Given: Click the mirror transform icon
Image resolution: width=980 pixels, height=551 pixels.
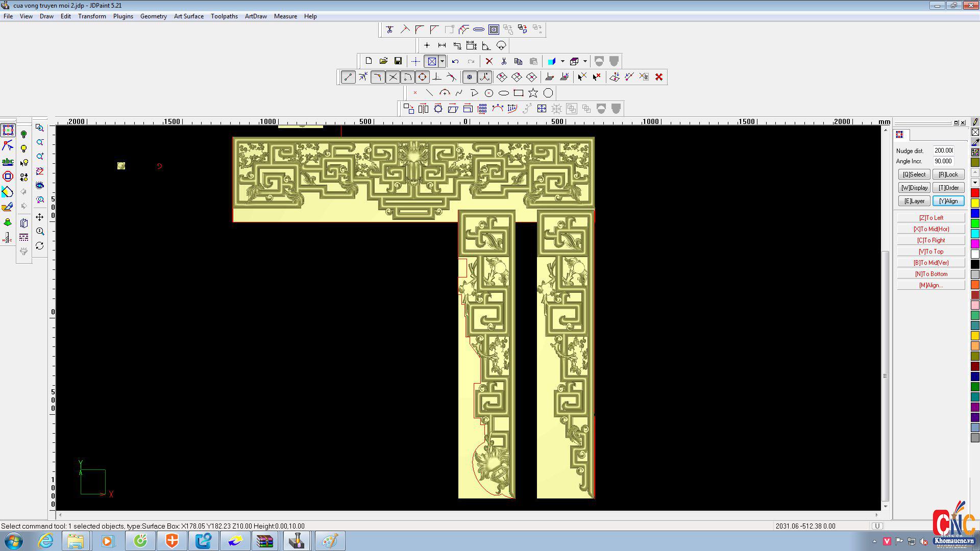Looking at the screenshot, I should point(423,109).
